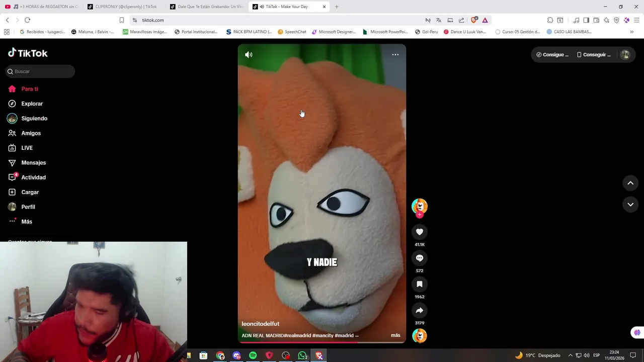The image size is (644, 362).
Task: Open the spinning music disc sound icon
Action: coord(420,335)
